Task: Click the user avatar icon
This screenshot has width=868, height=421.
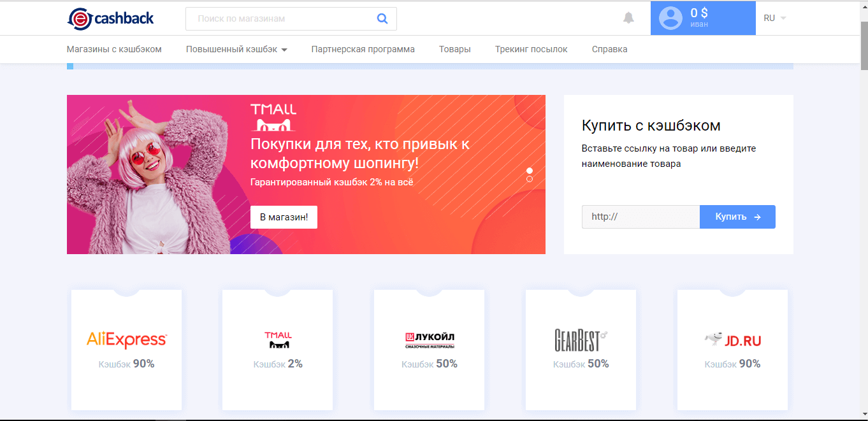Action: pyautogui.click(x=670, y=18)
